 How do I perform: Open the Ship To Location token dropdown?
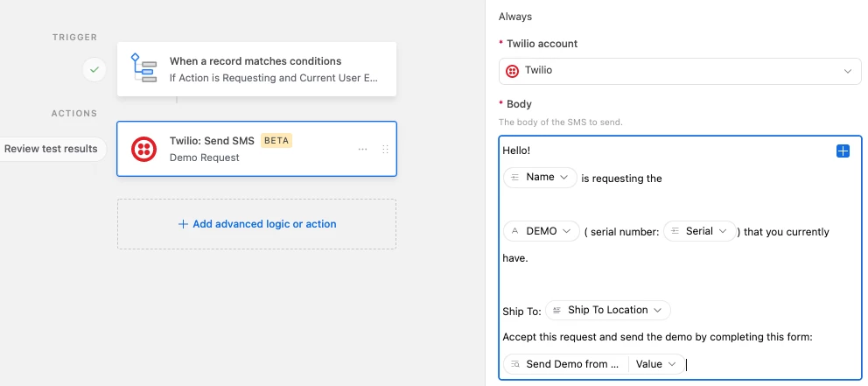657,310
